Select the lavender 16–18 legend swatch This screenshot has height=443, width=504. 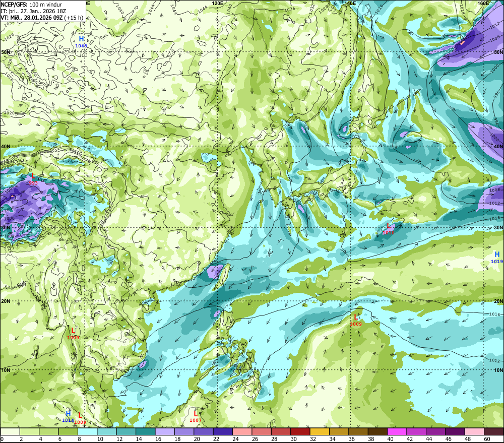pyautogui.click(x=165, y=431)
